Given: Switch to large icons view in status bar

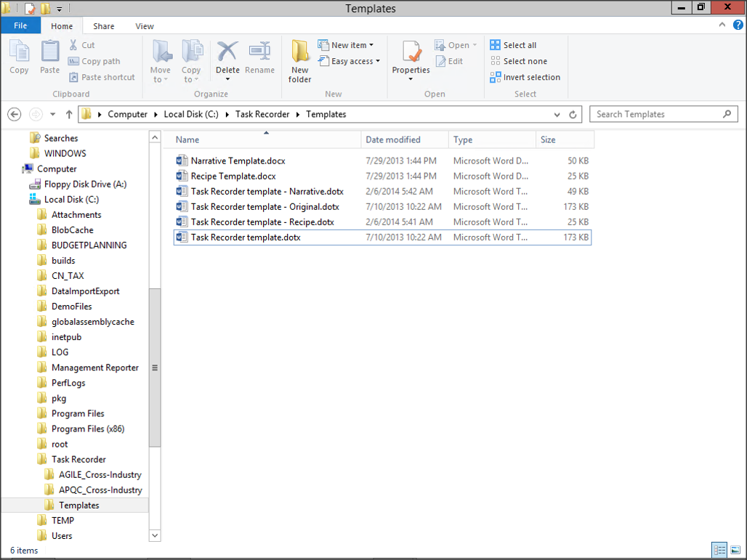Looking at the screenshot, I should click(x=735, y=550).
